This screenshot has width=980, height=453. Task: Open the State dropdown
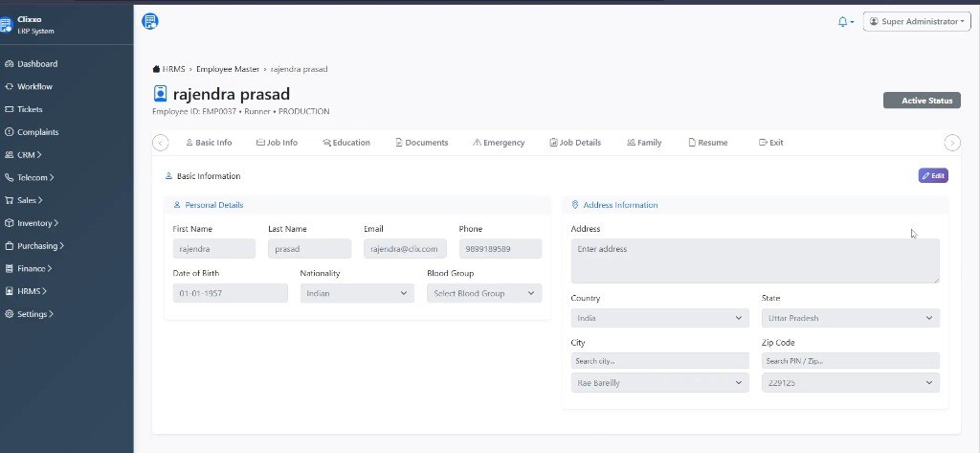851,318
